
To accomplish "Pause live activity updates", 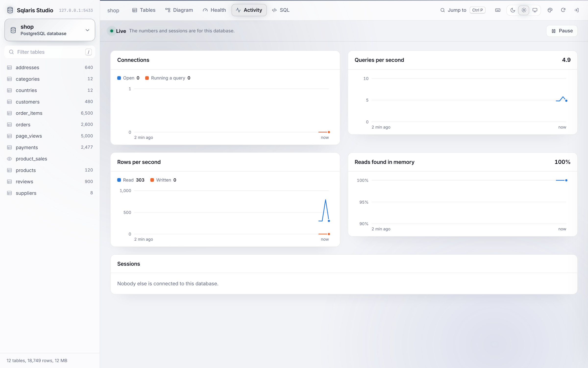I will (x=562, y=31).
